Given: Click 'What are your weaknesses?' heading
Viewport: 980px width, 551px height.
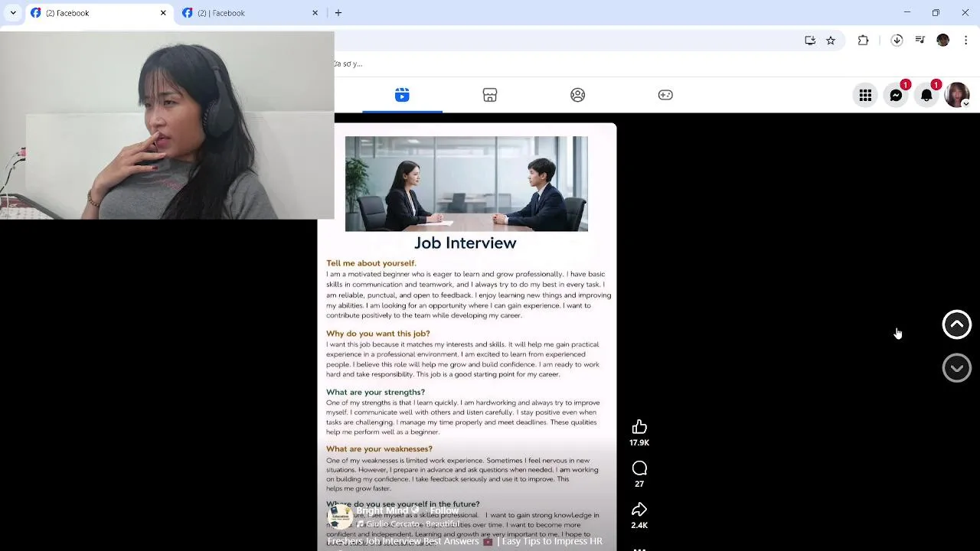Looking at the screenshot, I should (x=379, y=449).
